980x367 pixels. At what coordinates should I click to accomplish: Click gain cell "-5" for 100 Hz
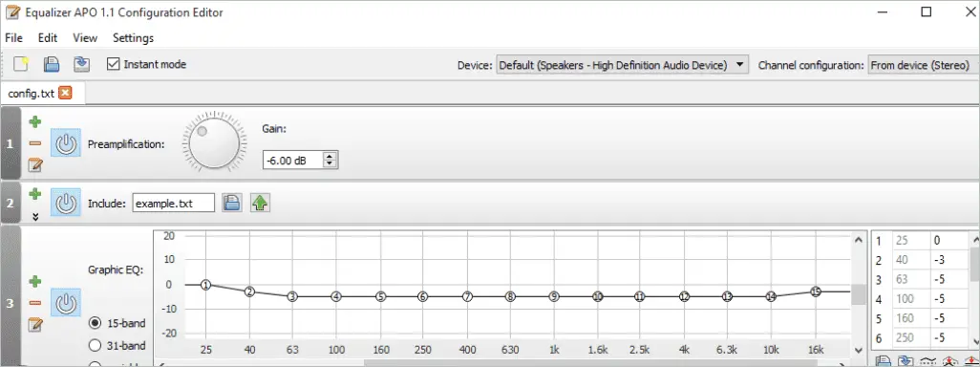[949, 299]
